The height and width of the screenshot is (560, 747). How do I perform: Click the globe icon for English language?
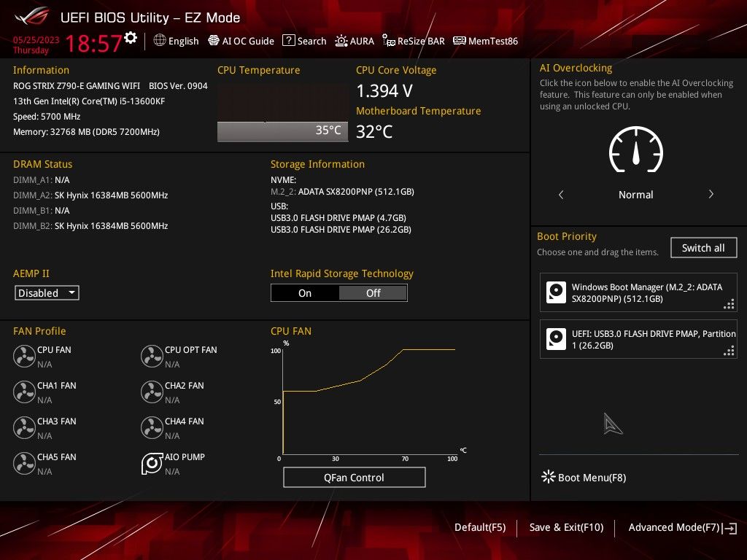pyautogui.click(x=160, y=41)
